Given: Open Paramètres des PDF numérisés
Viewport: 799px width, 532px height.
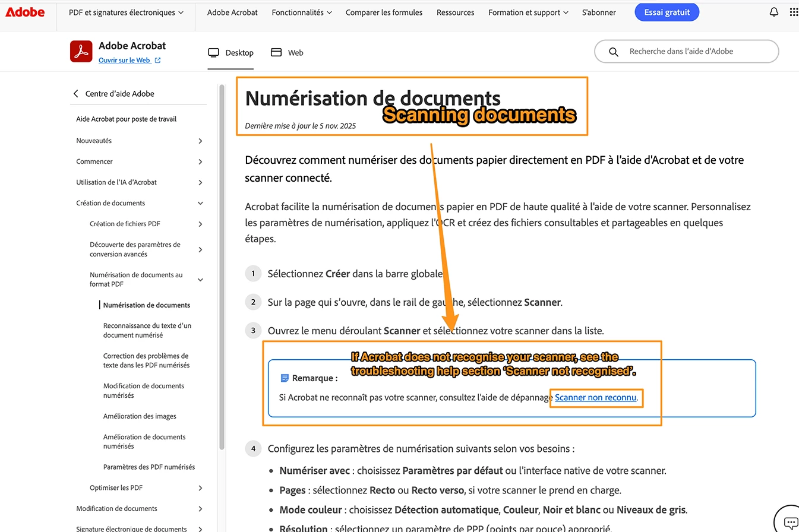Looking at the screenshot, I should point(149,467).
